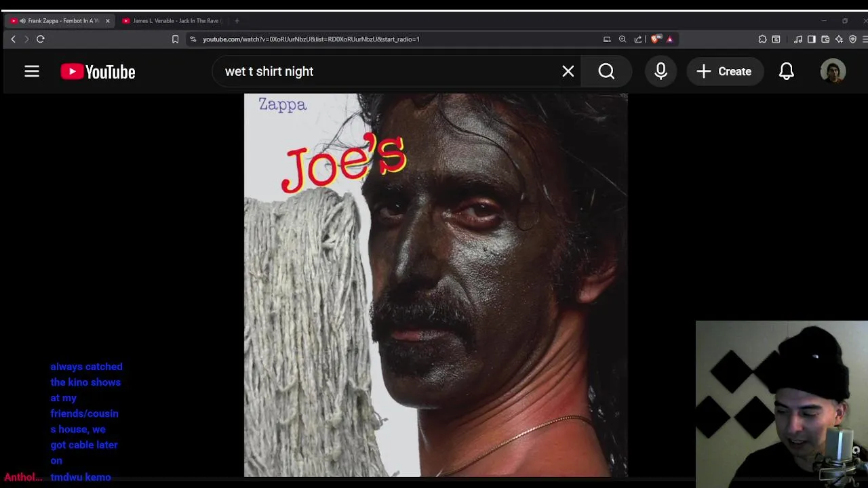868x488 pixels.
Task: Bookmark this page from the address bar
Action: pyautogui.click(x=175, y=39)
